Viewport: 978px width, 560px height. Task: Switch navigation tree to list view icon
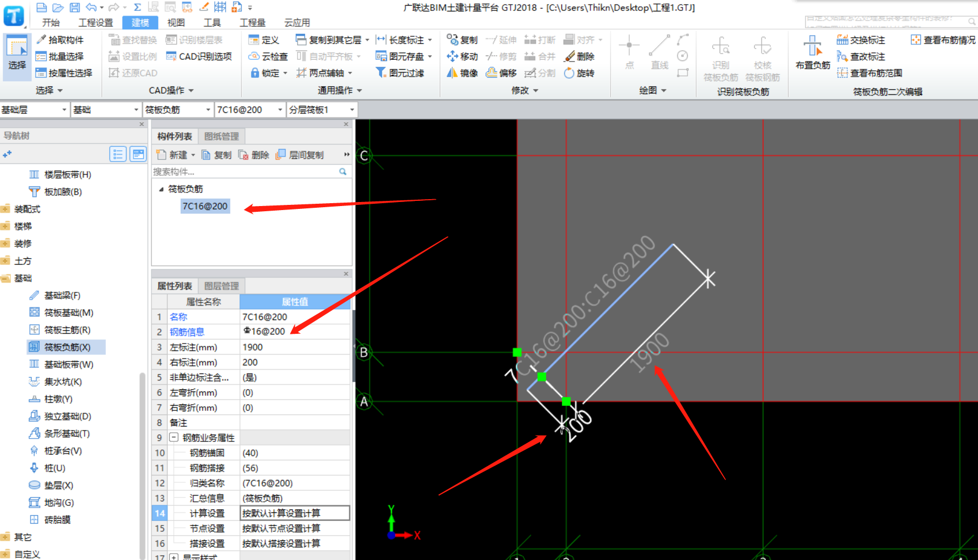[x=118, y=154]
